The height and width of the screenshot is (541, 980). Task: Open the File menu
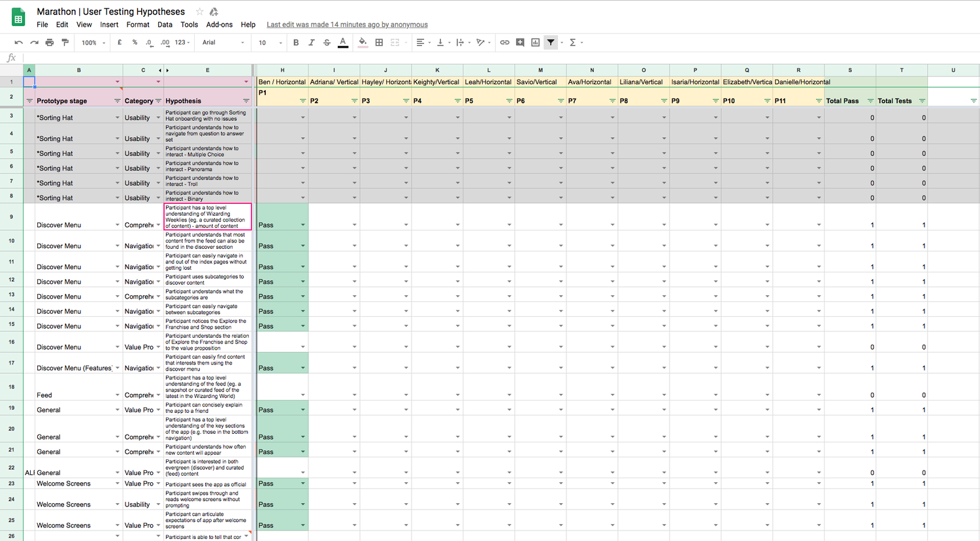(x=42, y=25)
